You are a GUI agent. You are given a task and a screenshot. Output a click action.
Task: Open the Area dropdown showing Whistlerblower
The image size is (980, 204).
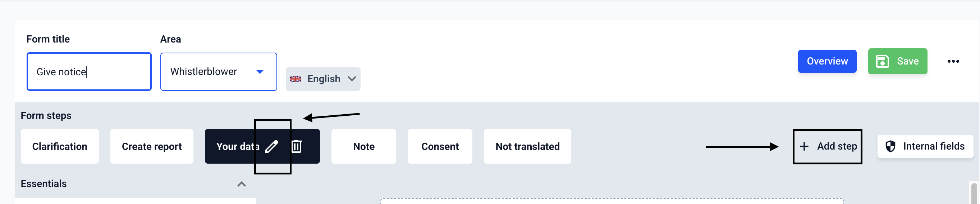click(218, 72)
